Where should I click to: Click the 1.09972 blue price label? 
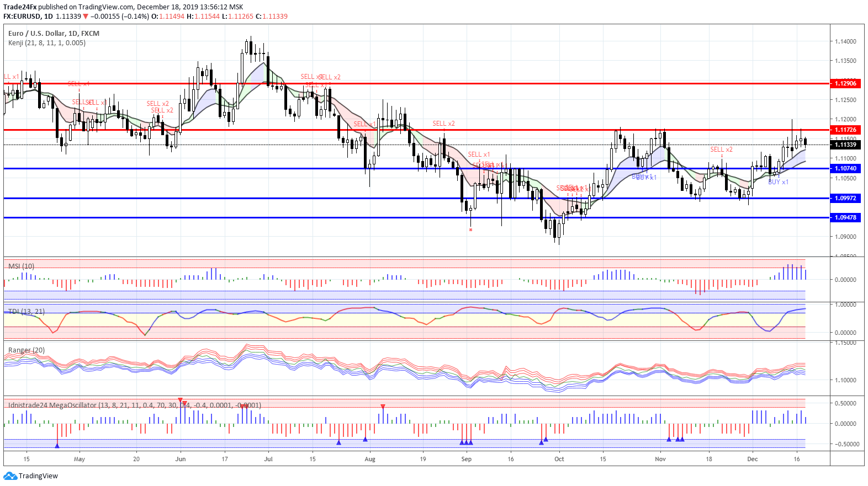pos(845,198)
